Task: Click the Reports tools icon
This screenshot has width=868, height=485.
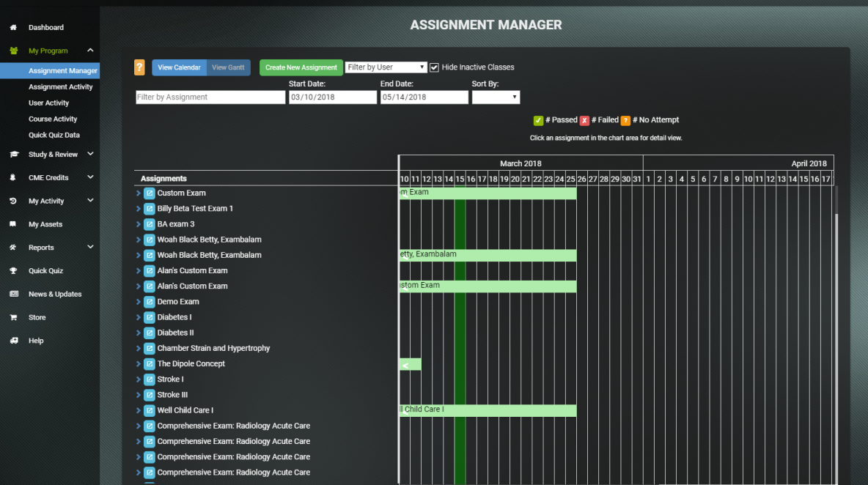Action: pos(12,247)
